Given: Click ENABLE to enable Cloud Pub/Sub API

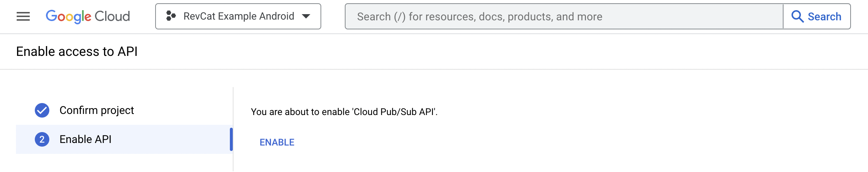Looking at the screenshot, I should point(277,142).
